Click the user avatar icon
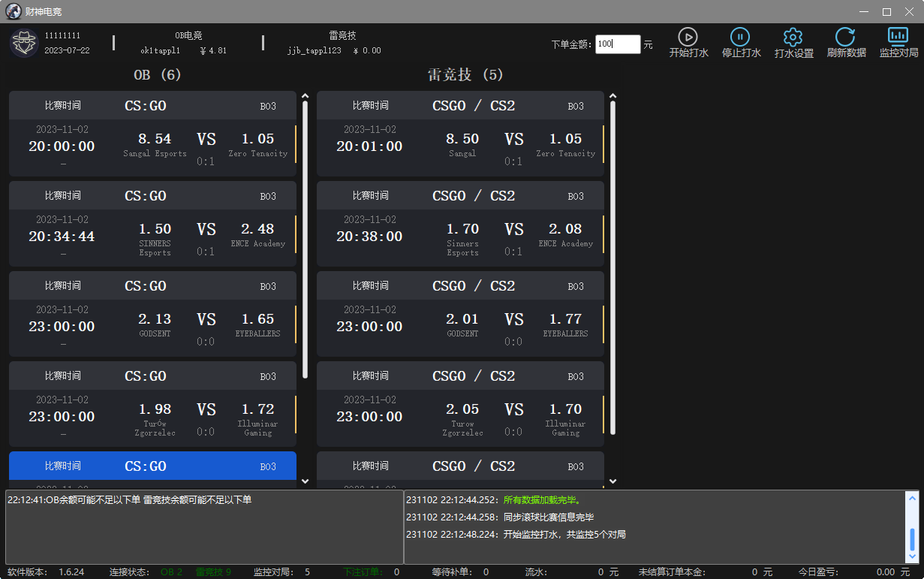 (24, 43)
